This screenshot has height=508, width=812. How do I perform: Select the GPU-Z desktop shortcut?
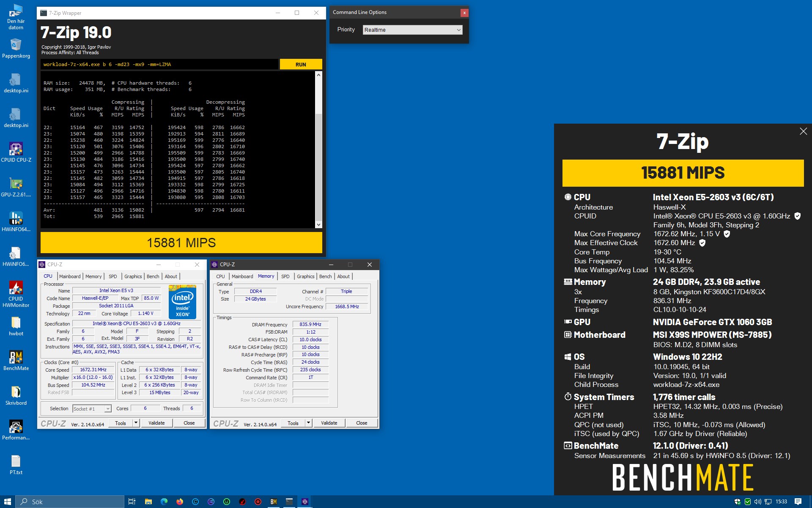(16, 187)
